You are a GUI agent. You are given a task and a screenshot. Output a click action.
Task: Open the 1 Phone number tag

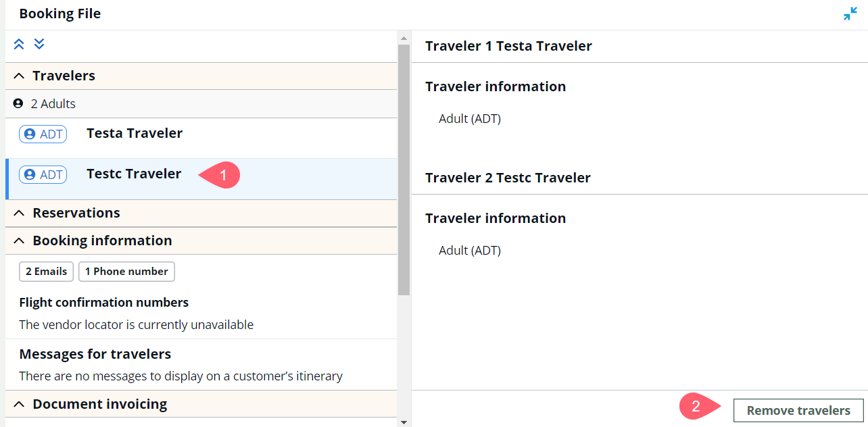[x=126, y=272]
